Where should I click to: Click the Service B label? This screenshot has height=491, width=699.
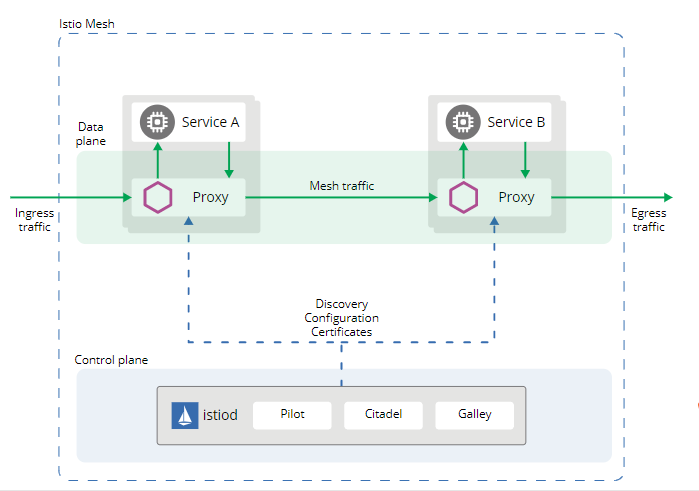point(516,122)
